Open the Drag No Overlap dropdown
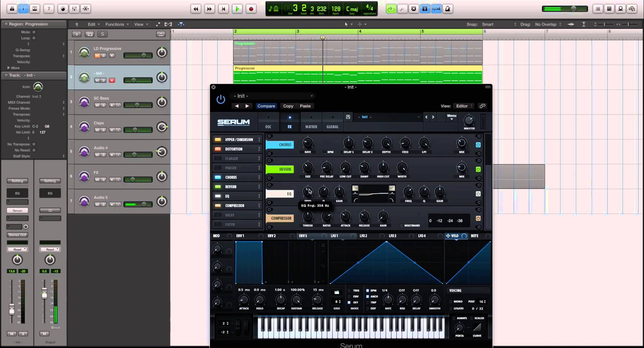This screenshot has width=644, height=348. (x=548, y=24)
